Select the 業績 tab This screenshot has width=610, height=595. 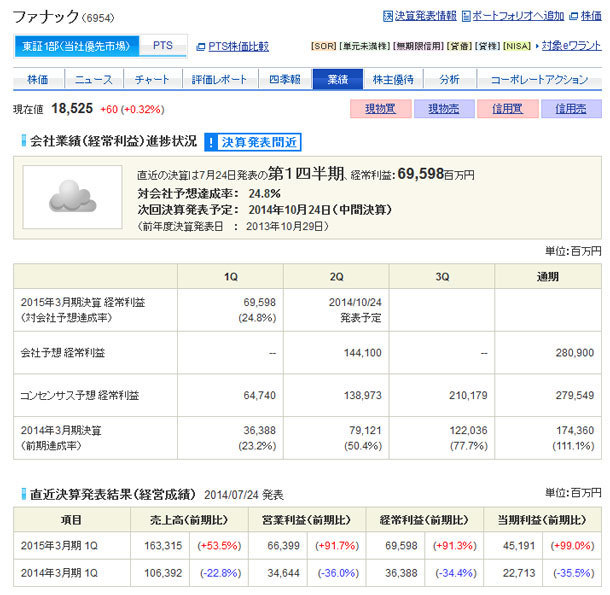pyautogui.click(x=338, y=79)
